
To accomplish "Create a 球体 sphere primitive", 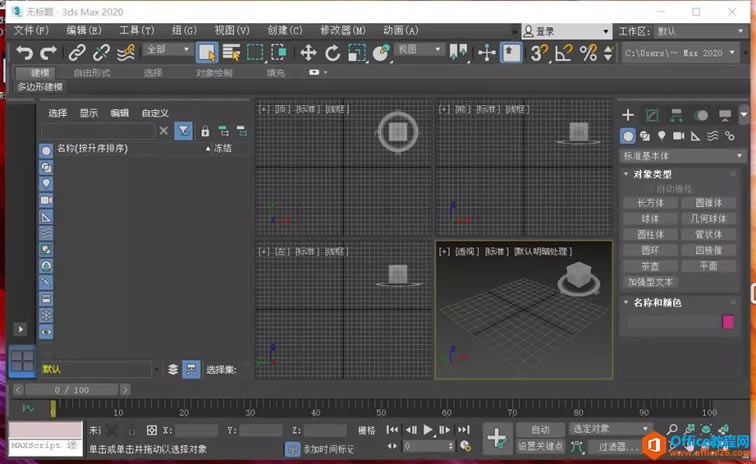I will [650, 219].
